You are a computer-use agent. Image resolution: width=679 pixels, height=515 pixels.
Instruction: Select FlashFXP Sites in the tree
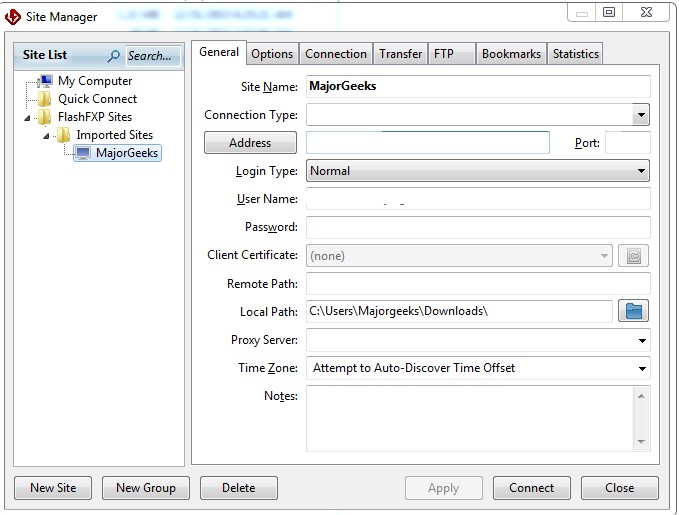[x=95, y=117]
